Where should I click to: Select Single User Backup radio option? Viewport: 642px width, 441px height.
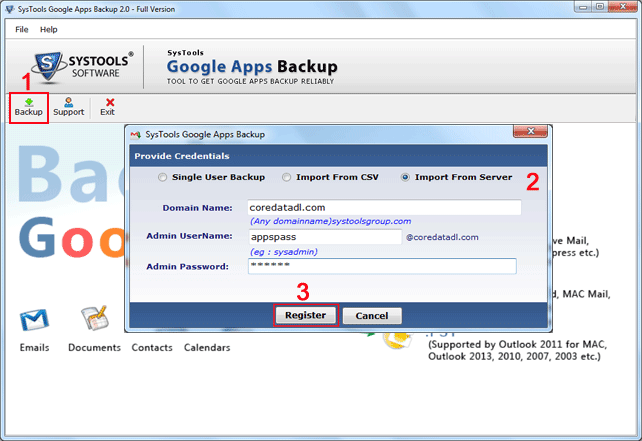click(x=163, y=177)
